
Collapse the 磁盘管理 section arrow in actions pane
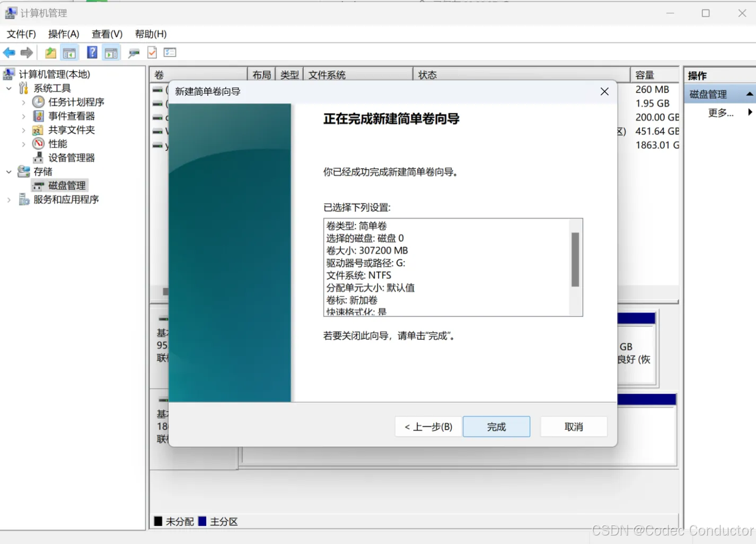pyautogui.click(x=749, y=94)
